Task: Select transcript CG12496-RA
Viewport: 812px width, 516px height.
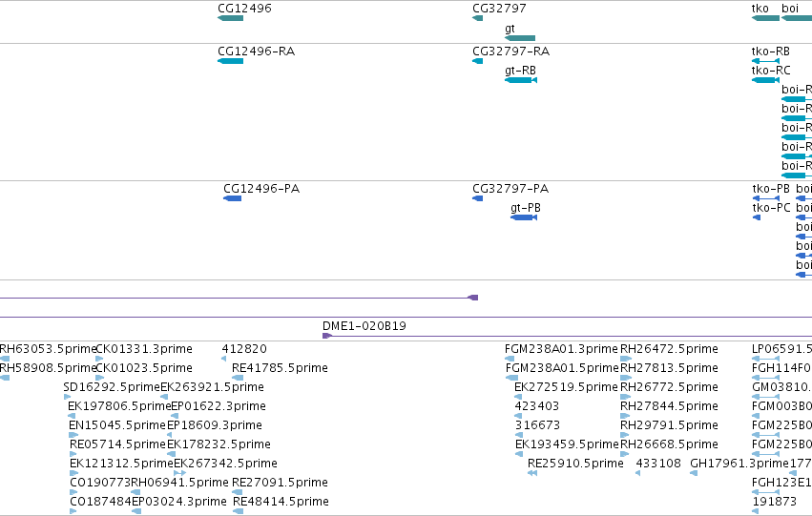Action: coord(257,52)
